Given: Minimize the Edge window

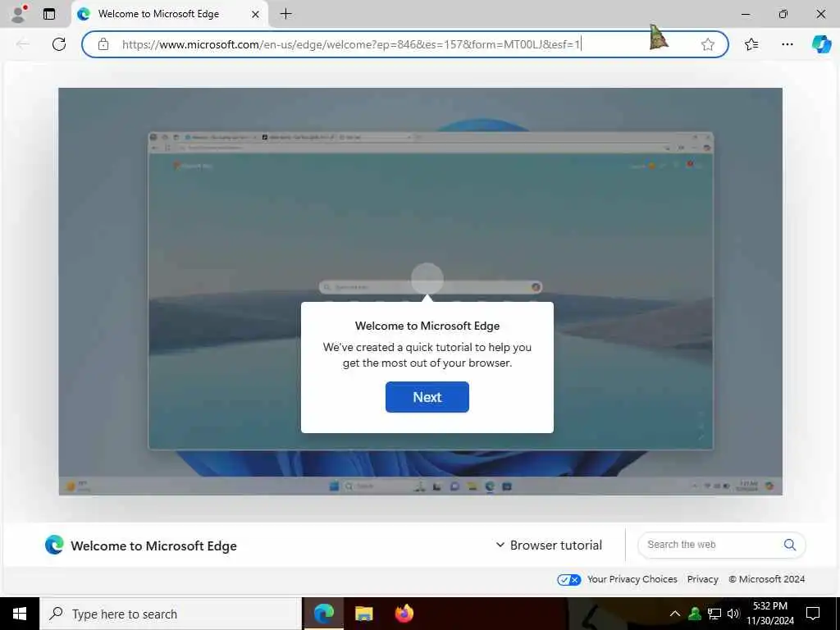Looking at the screenshot, I should tap(745, 14).
